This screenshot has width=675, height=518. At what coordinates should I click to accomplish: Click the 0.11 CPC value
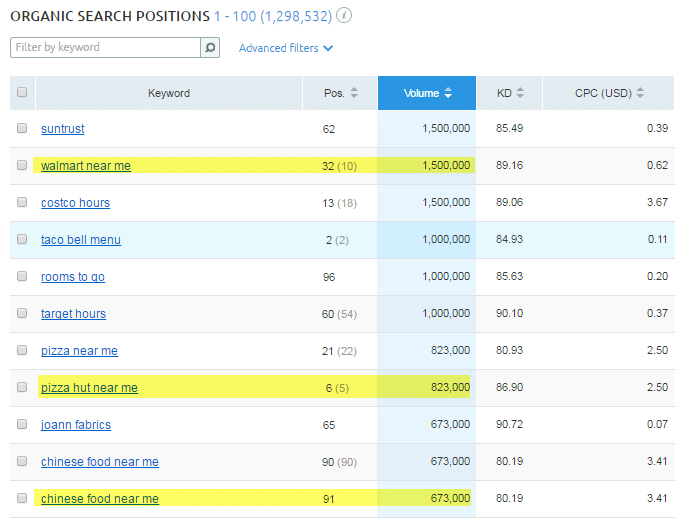click(x=657, y=239)
